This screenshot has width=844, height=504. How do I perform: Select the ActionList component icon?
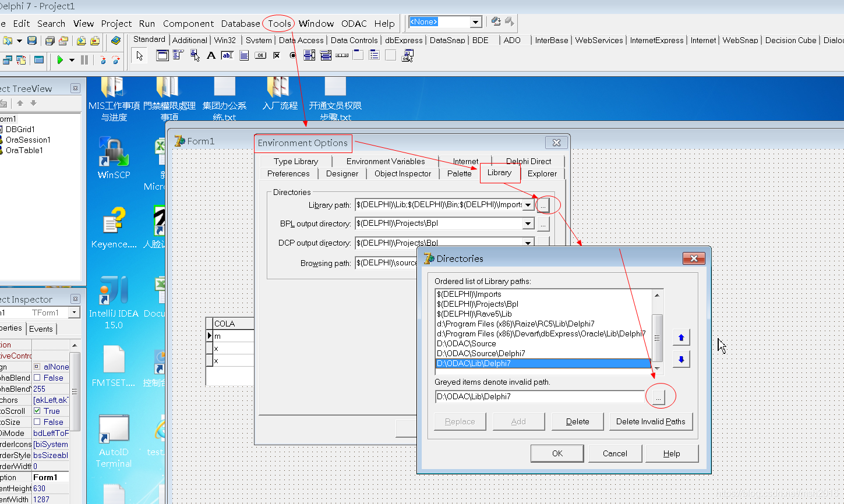tap(408, 55)
